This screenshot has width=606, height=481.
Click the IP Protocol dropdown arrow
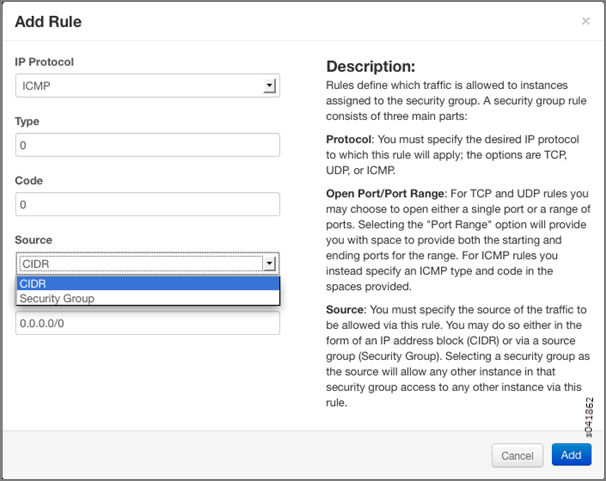click(x=269, y=87)
